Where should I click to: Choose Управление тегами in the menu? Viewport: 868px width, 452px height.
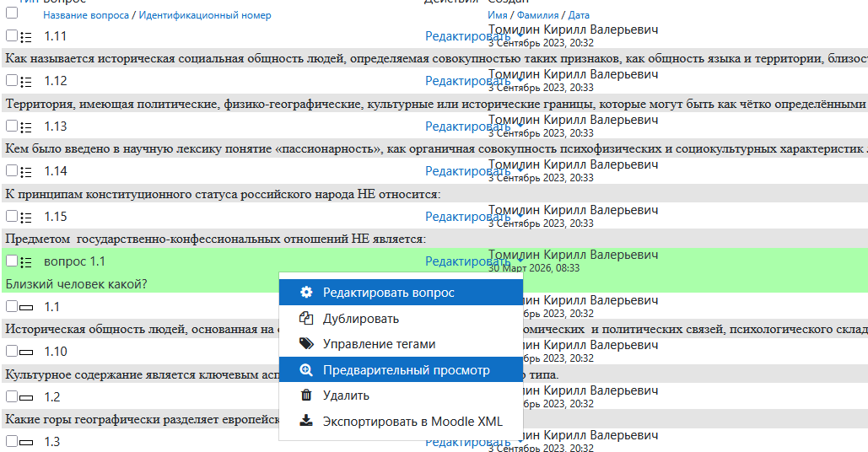(401, 344)
